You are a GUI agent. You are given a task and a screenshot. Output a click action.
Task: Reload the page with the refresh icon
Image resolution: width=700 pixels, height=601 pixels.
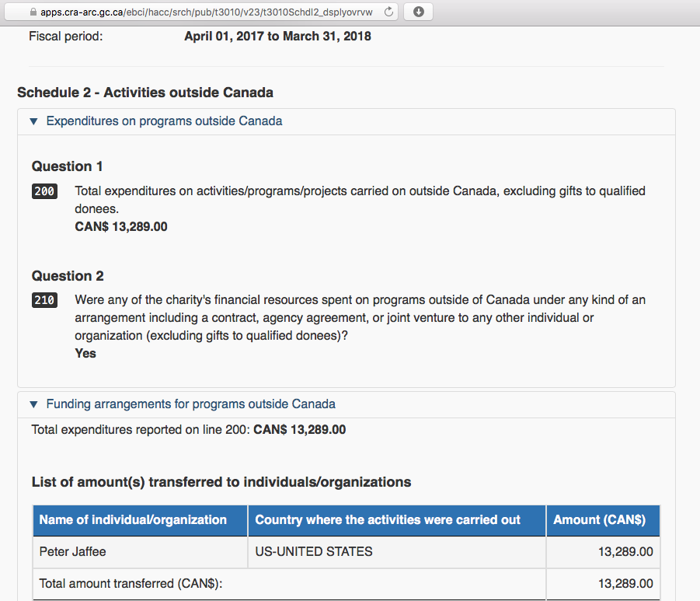(x=388, y=12)
